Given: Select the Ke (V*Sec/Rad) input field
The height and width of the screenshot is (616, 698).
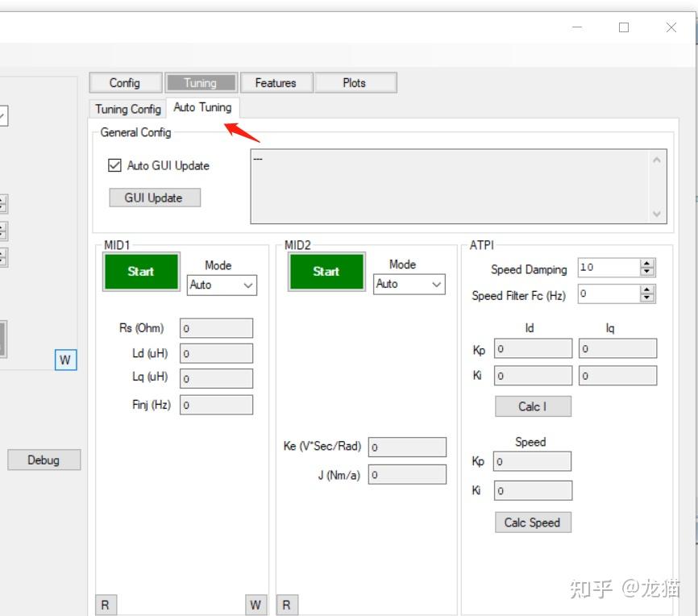Looking at the screenshot, I should click(407, 446).
